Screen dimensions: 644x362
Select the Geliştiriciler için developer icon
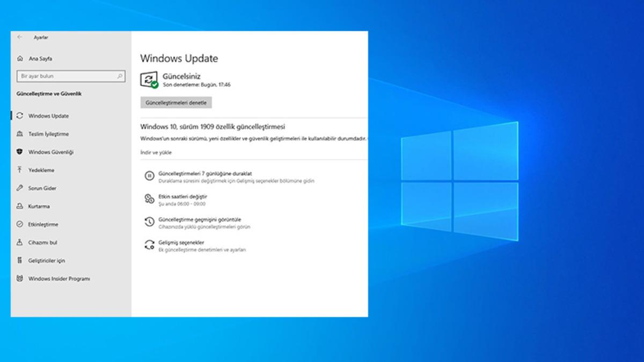(20, 261)
